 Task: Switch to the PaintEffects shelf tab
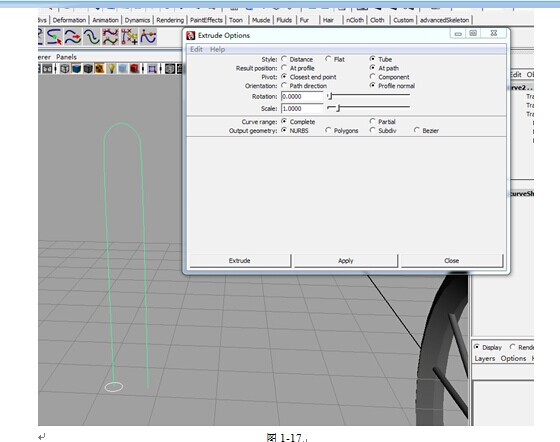coord(206,20)
